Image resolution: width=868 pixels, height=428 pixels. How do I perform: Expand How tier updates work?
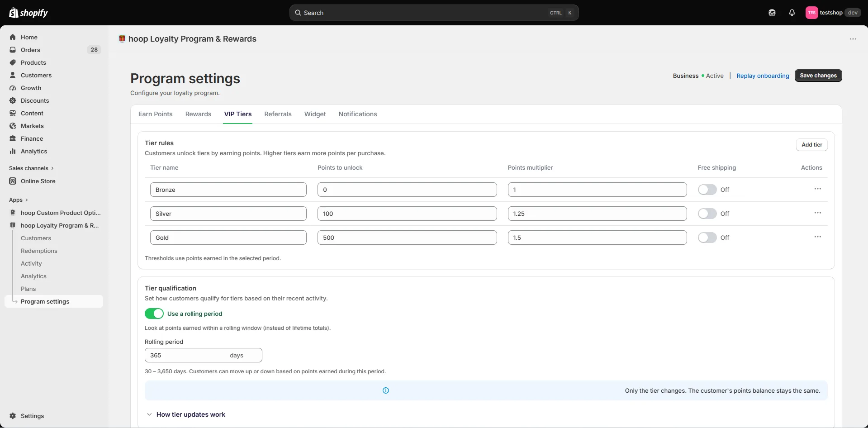[186, 414]
